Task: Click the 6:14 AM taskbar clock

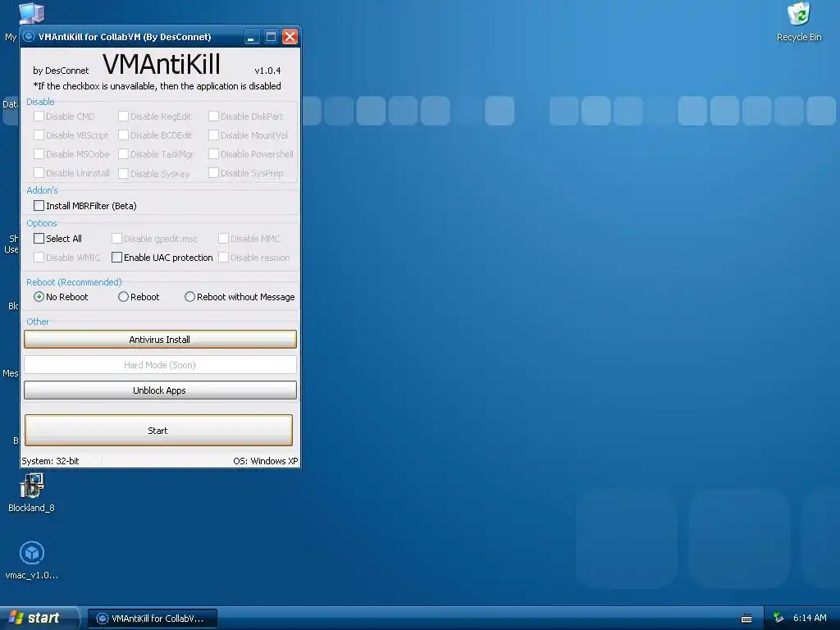Action: click(x=810, y=618)
